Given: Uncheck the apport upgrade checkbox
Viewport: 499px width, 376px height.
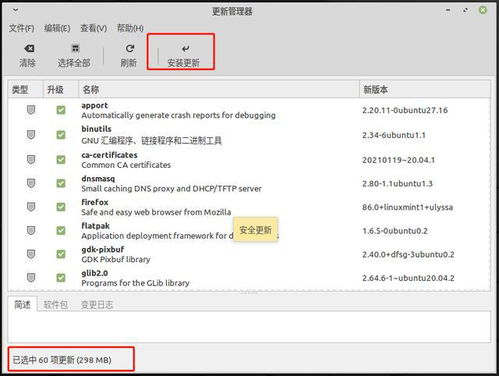Looking at the screenshot, I should point(61,110).
